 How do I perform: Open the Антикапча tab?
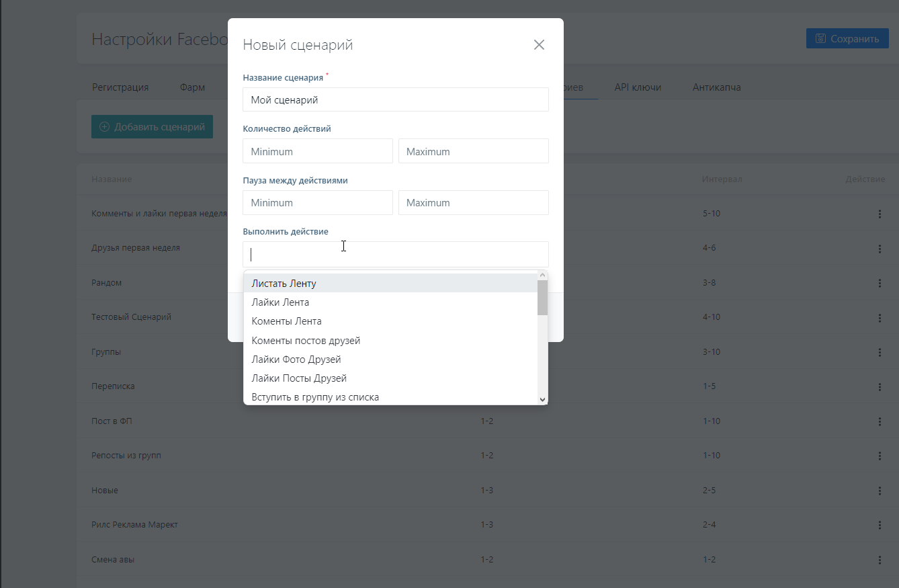click(716, 87)
